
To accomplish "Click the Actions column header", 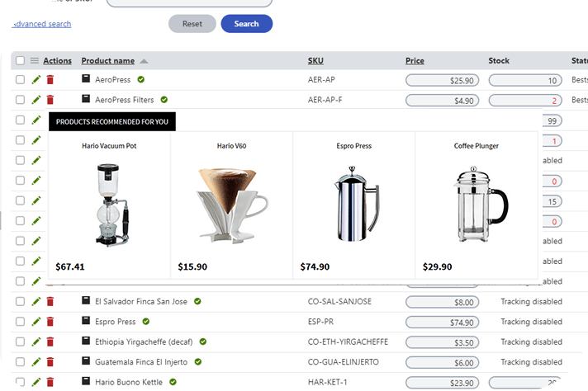I will pos(57,61).
